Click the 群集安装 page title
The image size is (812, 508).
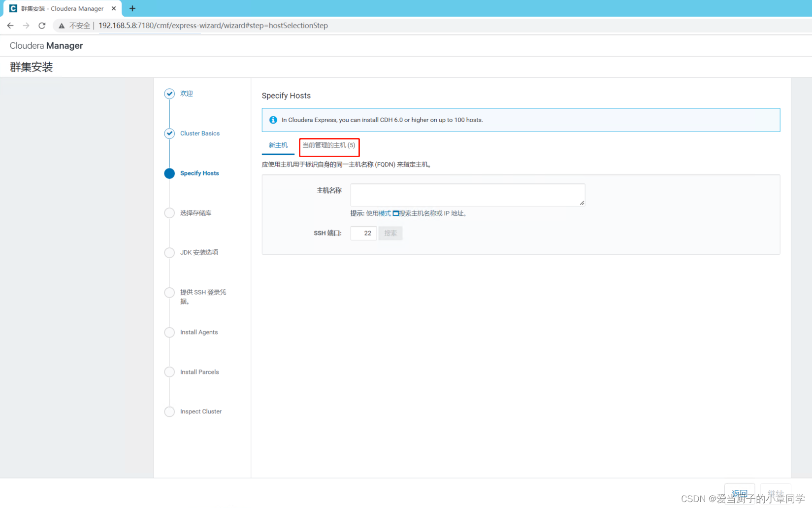pyautogui.click(x=32, y=67)
